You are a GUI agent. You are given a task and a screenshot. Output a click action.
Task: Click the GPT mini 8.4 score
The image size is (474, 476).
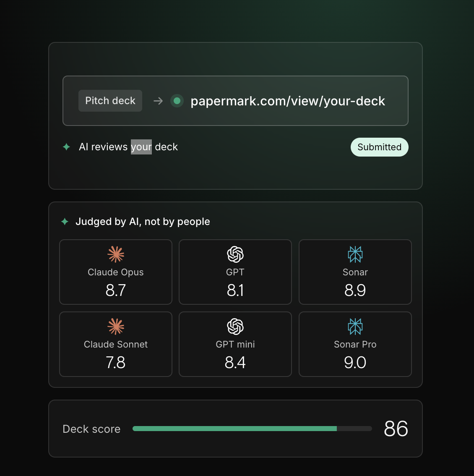pos(235,363)
